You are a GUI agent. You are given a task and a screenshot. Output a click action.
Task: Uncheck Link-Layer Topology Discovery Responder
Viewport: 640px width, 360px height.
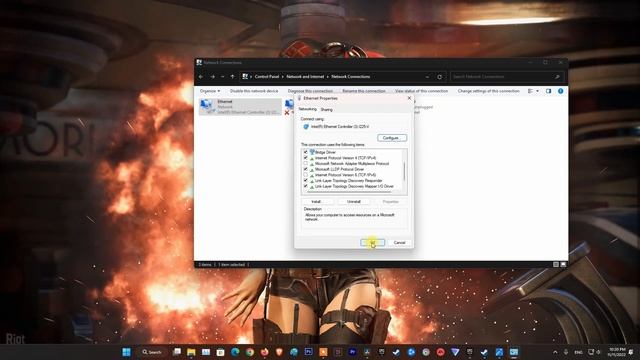(305, 180)
